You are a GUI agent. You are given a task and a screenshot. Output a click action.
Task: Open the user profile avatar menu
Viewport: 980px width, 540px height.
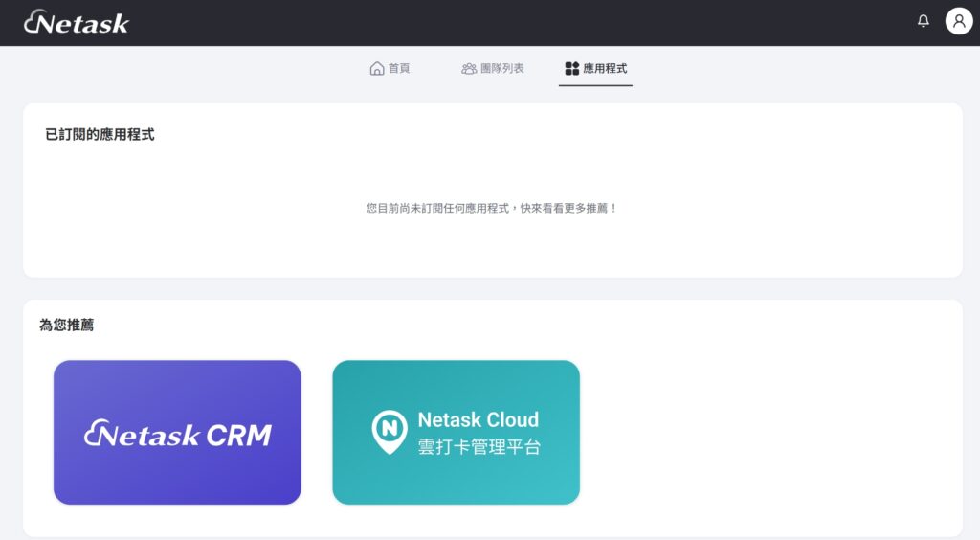coord(958,21)
